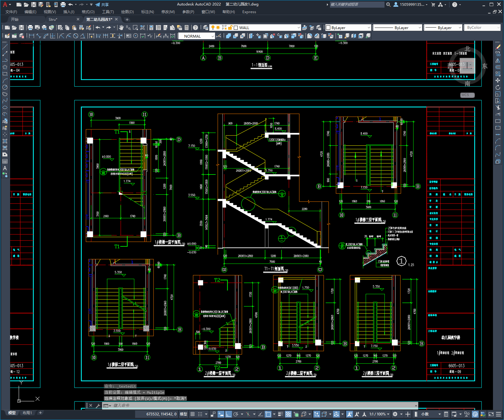Click the layer color swatch beside WALL
This screenshot has height=420, width=504.
[x=236, y=28]
